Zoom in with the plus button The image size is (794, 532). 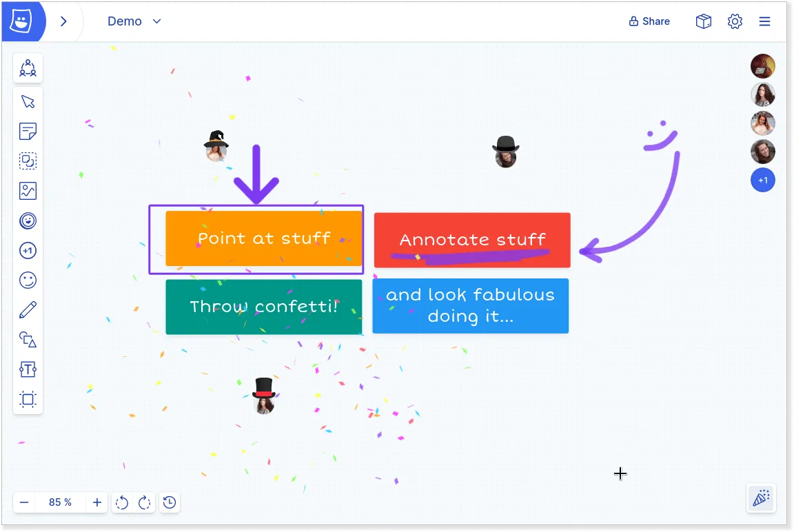(97, 502)
